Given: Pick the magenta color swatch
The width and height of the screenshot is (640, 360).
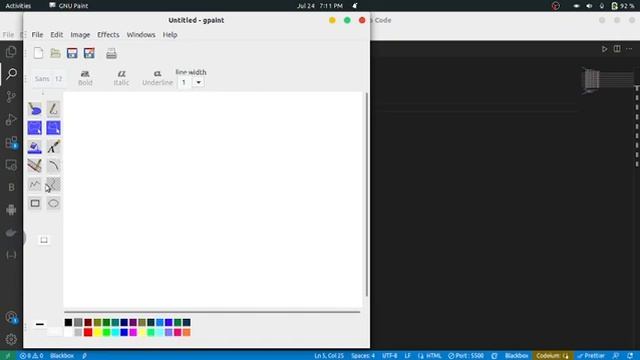Looking at the screenshot, I should pos(133,332).
